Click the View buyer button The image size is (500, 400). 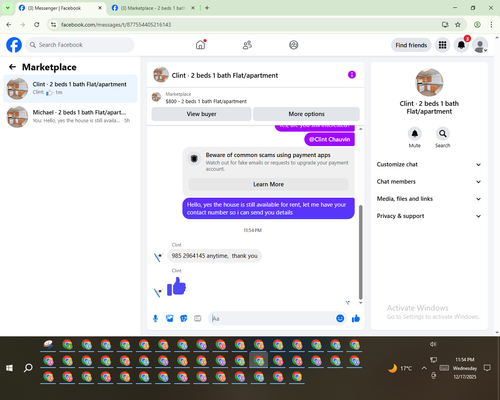pyautogui.click(x=201, y=114)
